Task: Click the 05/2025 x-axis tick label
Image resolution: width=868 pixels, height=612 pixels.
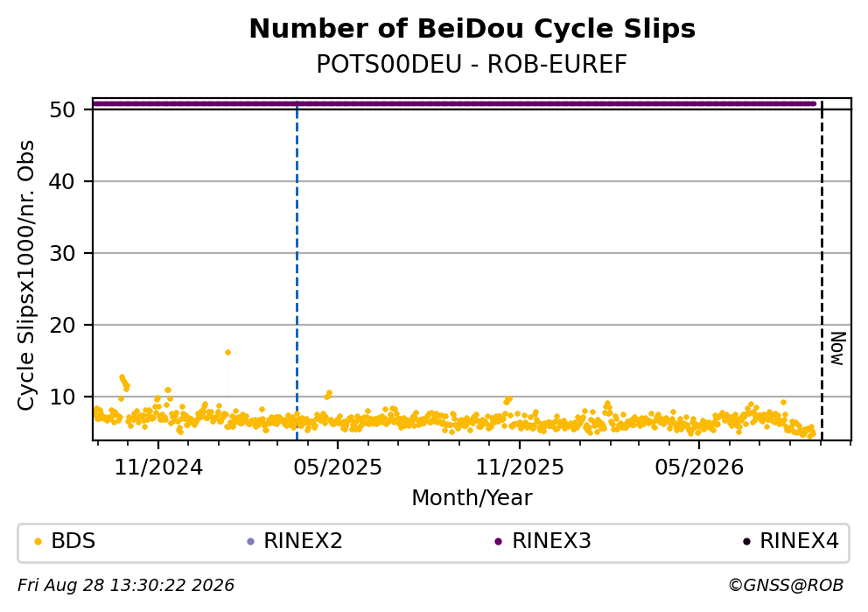Action: click(x=338, y=468)
